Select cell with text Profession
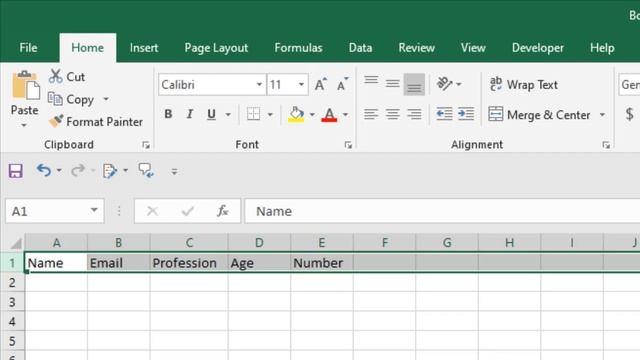Image resolution: width=640 pixels, height=360 pixels. tap(189, 263)
